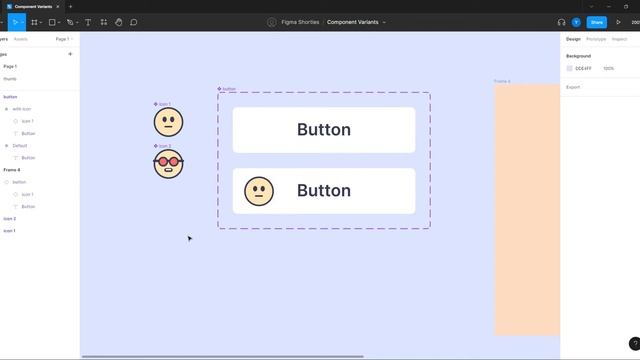640x360 pixels.
Task: Edit the background opacity 100% field
Action: pyautogui.click(x=609, y=69)
